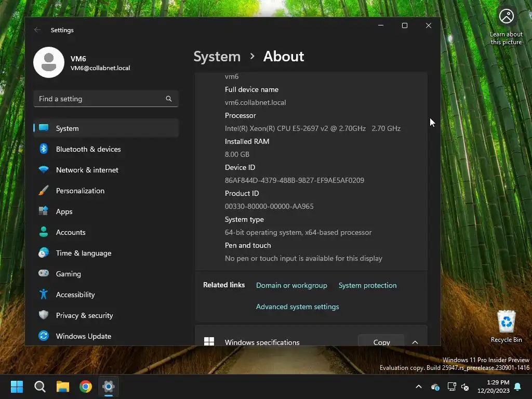Open taskbar Search

pyautogui.click(x=39, y=387)
